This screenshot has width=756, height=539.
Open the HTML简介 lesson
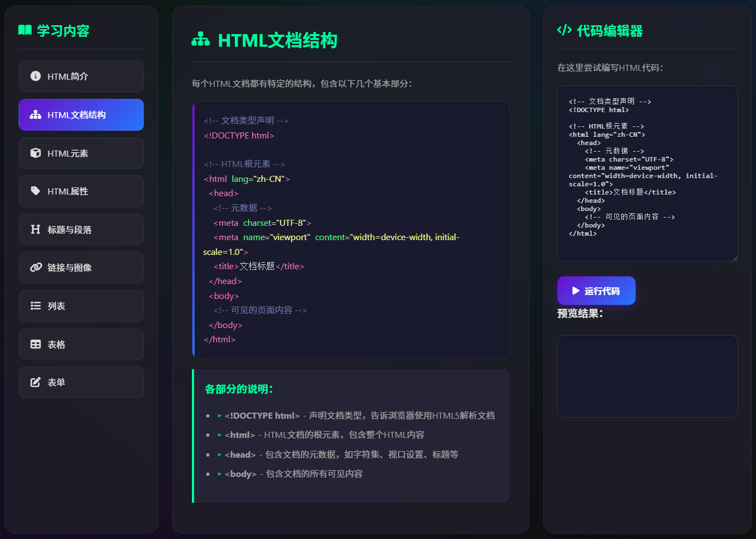(81, 76)
